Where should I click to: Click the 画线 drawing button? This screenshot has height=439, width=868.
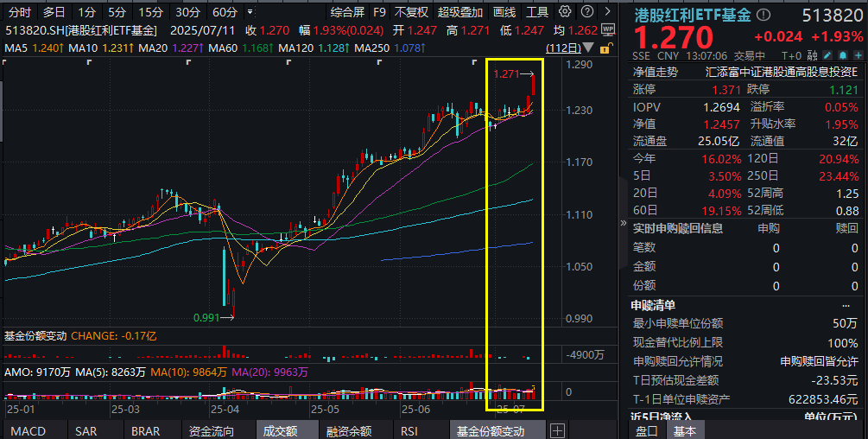point(504,12)
